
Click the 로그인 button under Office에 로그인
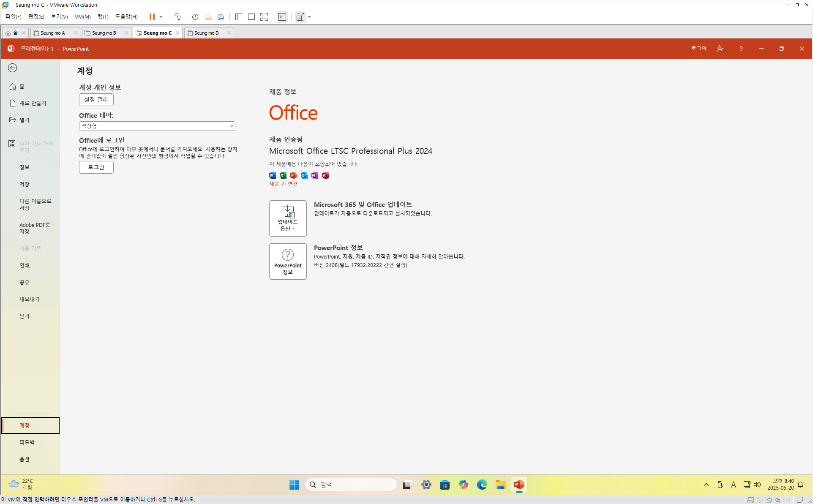coord(96,167)
